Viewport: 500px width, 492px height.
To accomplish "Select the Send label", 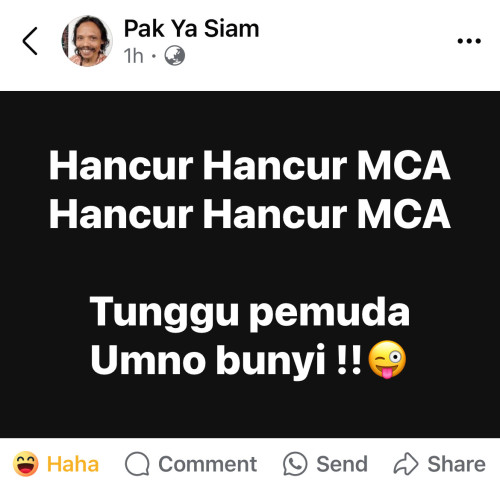I will point(342,464).
